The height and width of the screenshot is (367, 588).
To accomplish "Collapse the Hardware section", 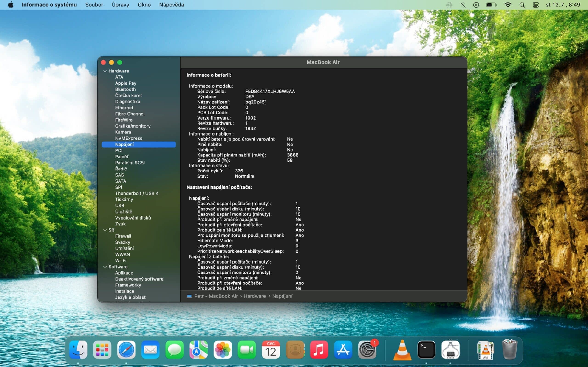I will 105,71.
